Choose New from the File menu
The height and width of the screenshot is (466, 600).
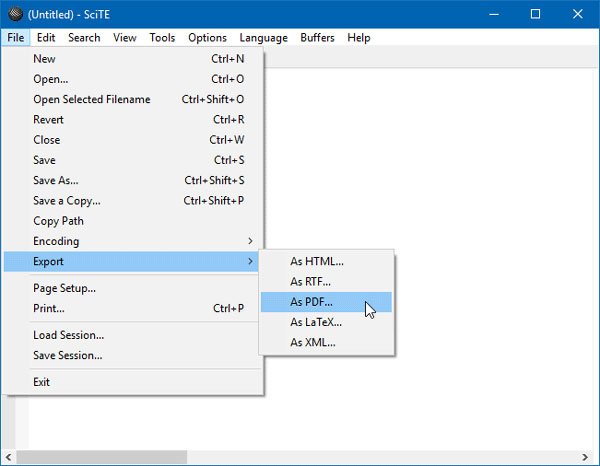pos(132,59)
